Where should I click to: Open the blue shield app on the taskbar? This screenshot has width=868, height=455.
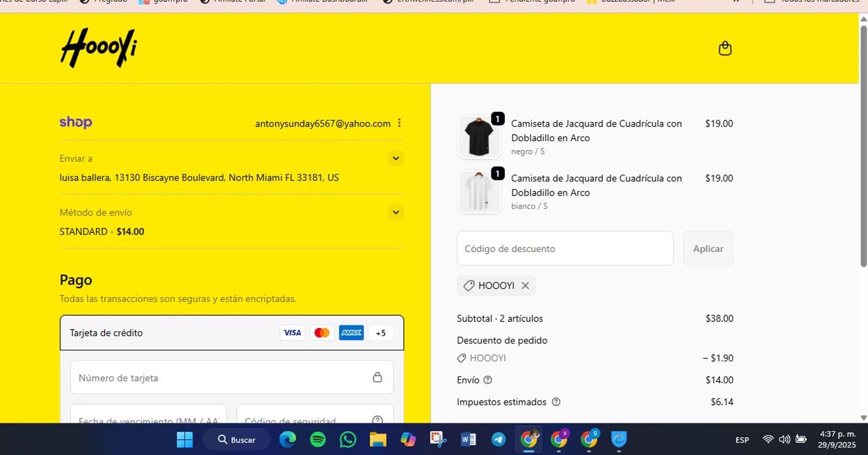(619, 440)
